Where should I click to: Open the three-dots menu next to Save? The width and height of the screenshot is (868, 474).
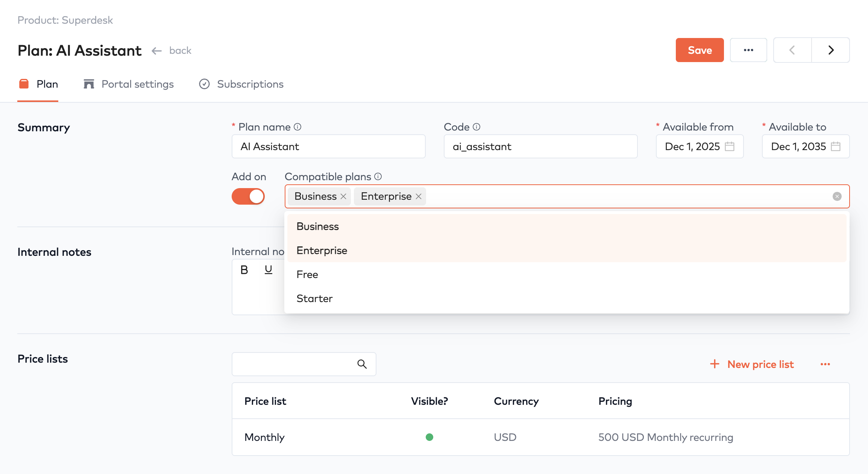(748, 50)
